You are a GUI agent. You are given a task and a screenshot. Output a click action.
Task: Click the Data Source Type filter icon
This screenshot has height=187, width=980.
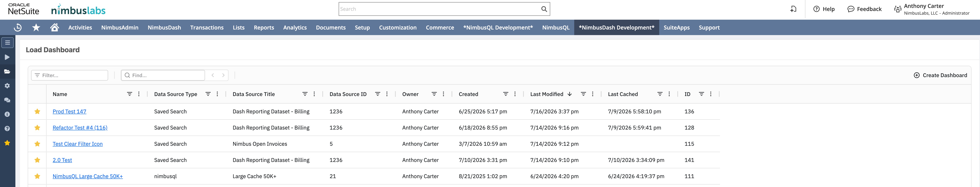coord(208,94)
